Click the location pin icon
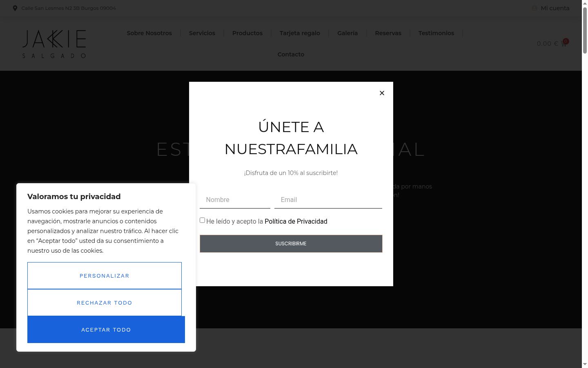 pyautogui.click(x=15, y=8)
